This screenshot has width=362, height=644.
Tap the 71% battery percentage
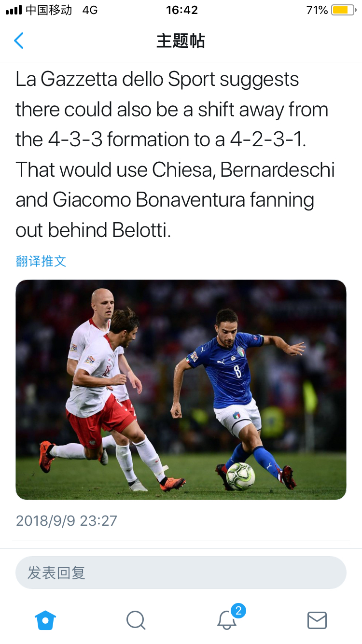pyautogui.click(x=317, y=10)
